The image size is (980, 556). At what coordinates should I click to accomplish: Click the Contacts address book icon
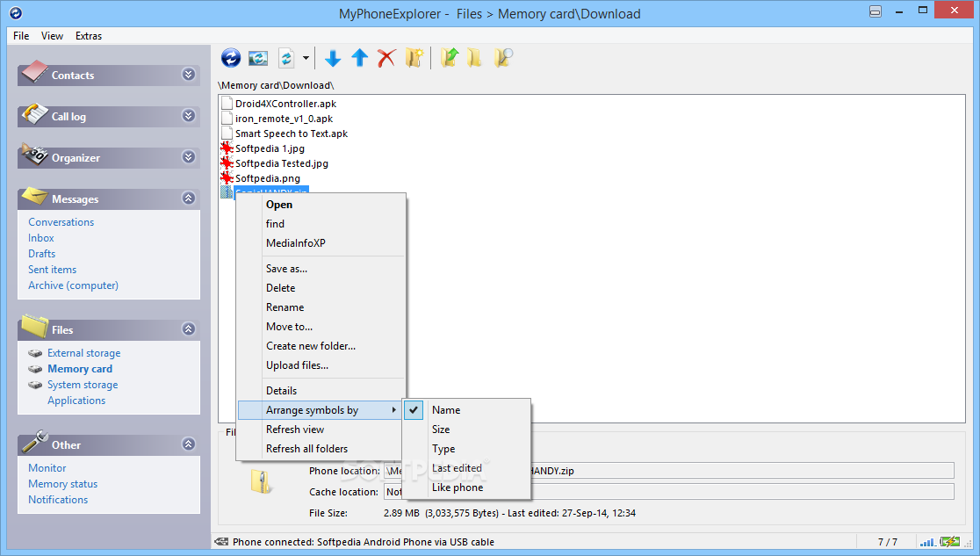[x=33, y=73]
